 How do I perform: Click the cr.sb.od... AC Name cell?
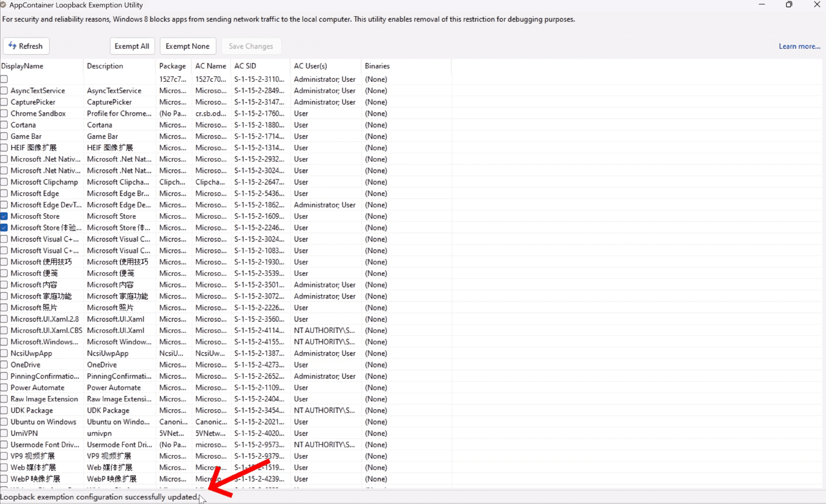click(211, 113)
